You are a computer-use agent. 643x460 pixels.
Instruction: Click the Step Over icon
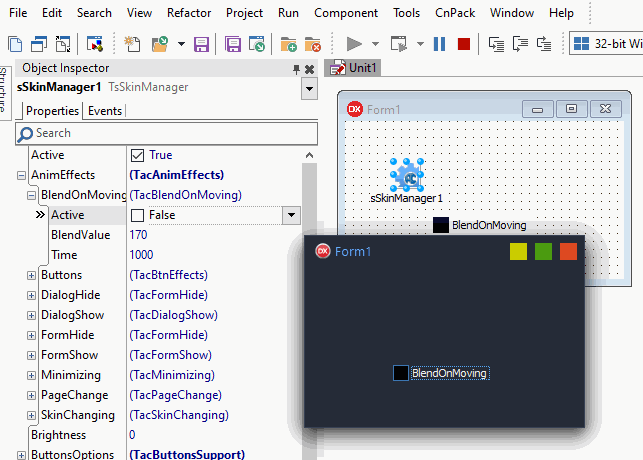pyautogui.click(x=520, y=44)
